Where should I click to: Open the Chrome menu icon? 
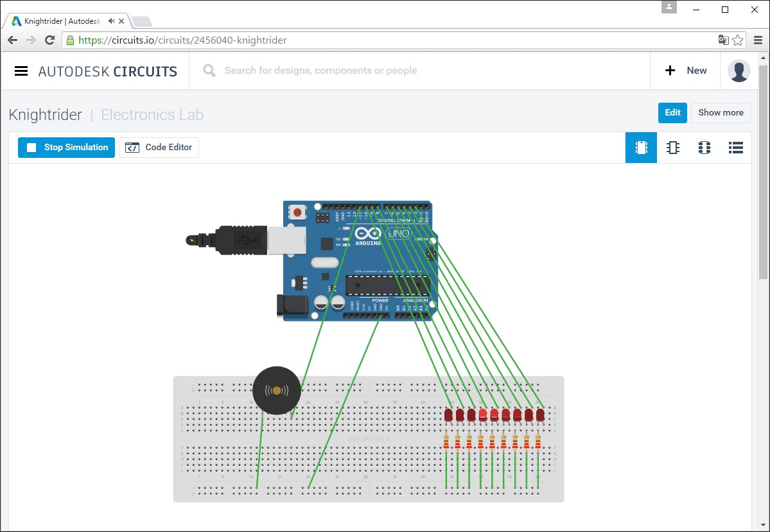[x=758, y=40]
